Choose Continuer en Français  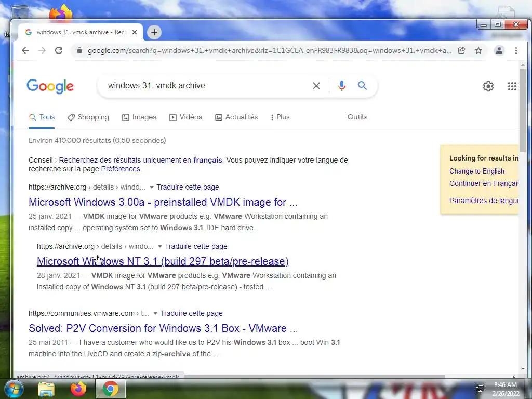[x=484, y=183]
